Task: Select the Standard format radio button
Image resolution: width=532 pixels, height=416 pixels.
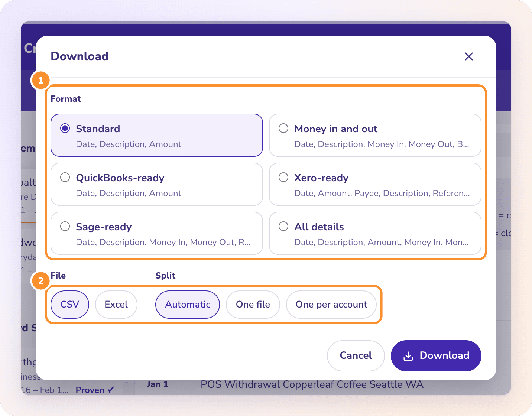Action: [x=65, y=129]
